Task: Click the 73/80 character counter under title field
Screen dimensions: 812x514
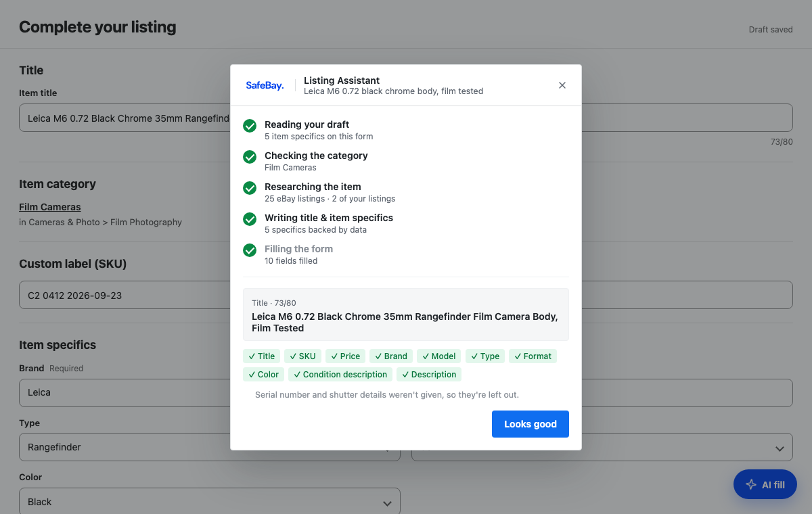Action: pyautogui.click(x=782, y=142)
